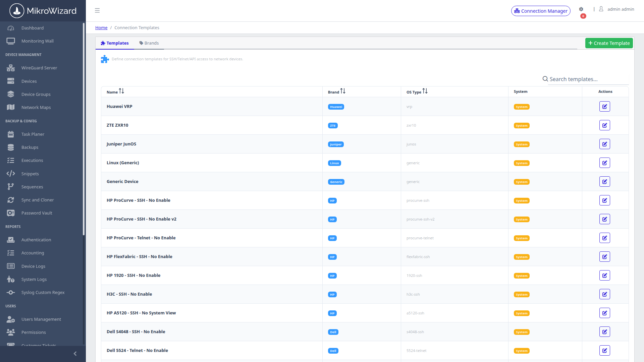644x362 pixels.
Task: Click the Task Planer calendar icon
Action: 11,134
